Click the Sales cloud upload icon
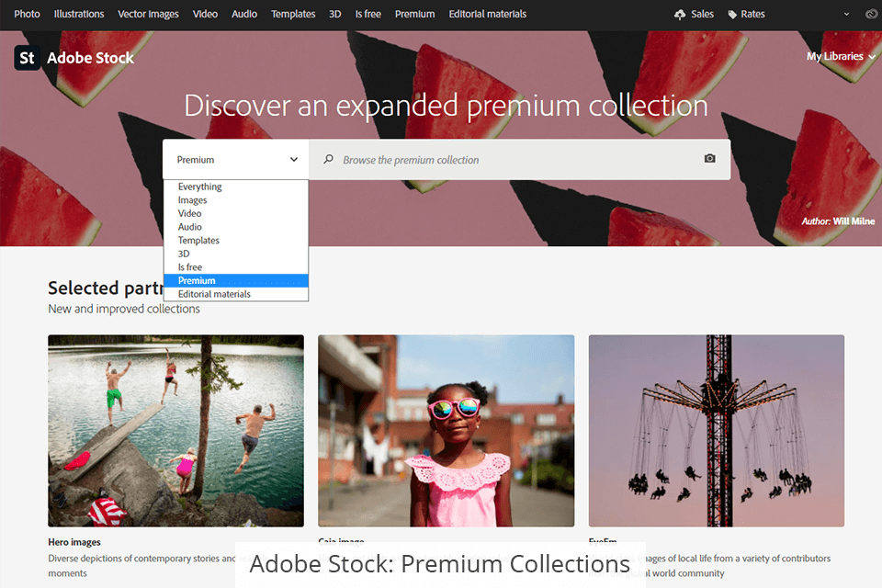882x588 pixels. (x=680, y=14)
